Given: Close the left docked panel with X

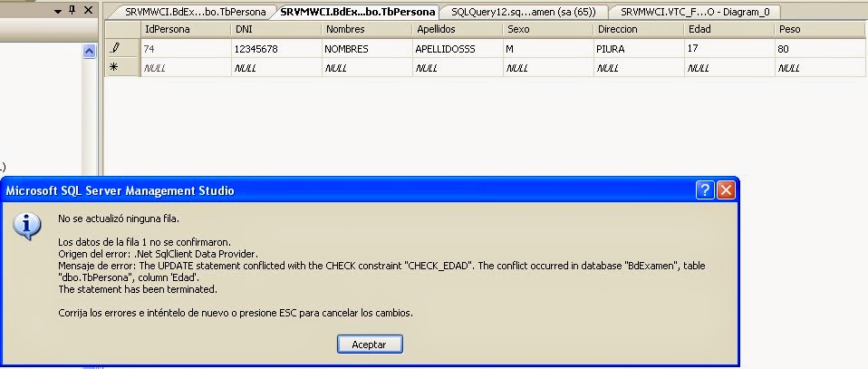Looking at the screenshot, I should (88, 10).
